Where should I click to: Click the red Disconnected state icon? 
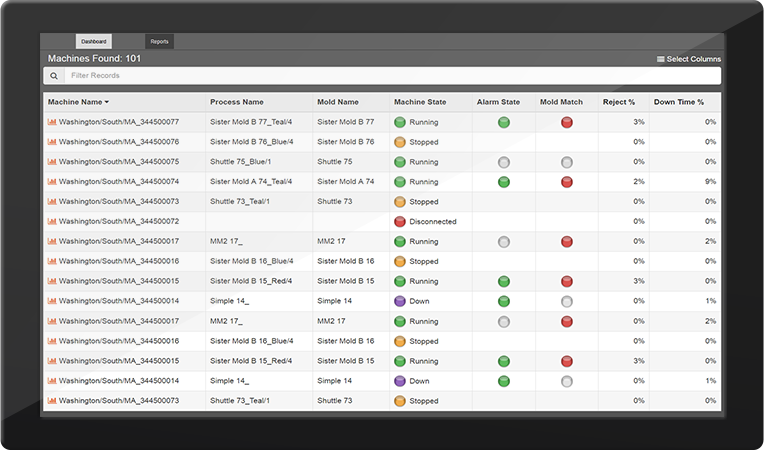pyautogui.click(x=400, y=222)
